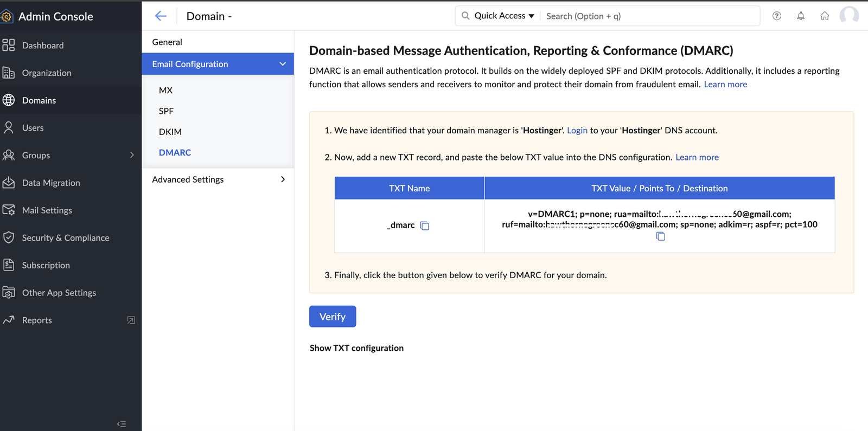Open Reports external link icon

tap(131, 320)
